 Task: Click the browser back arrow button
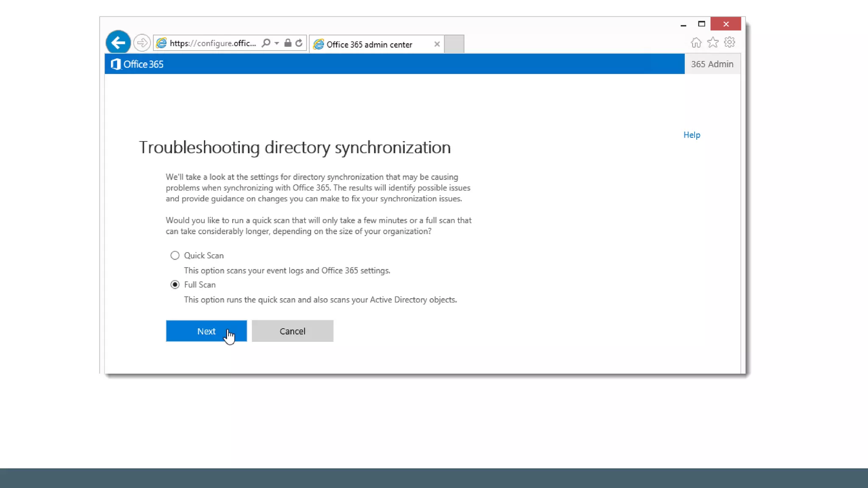118,43
